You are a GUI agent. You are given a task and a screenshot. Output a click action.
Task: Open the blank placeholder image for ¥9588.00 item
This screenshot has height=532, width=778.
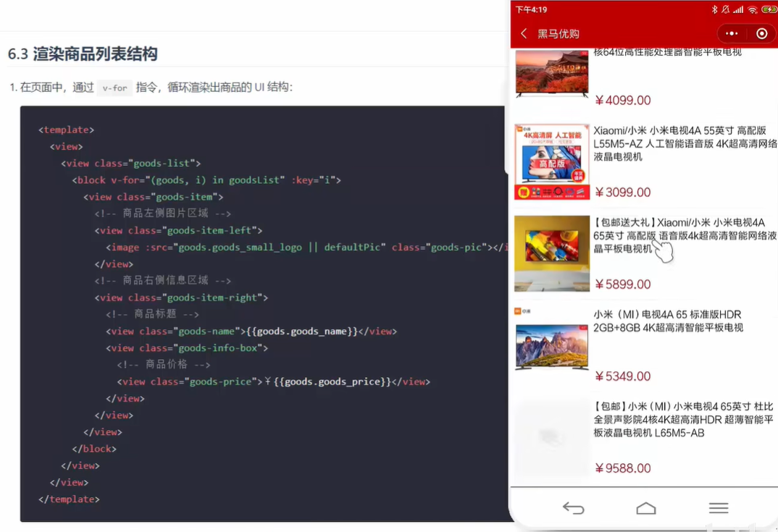[552, 438]
